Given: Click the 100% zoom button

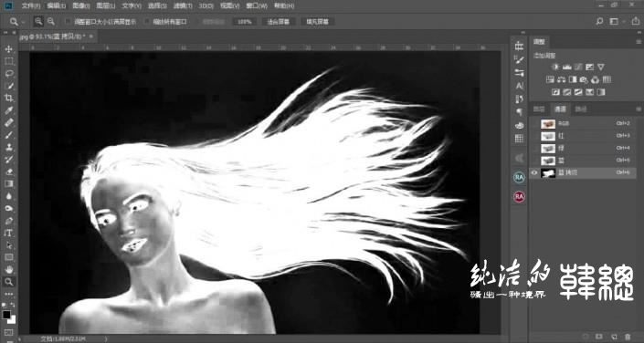Looking at the screenshot, I should click(x=245, y=22).
